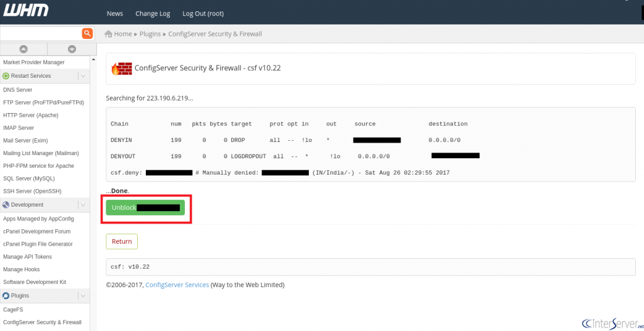
Task: Select Mailing List Manager (Mailman)
Action: 41,153
